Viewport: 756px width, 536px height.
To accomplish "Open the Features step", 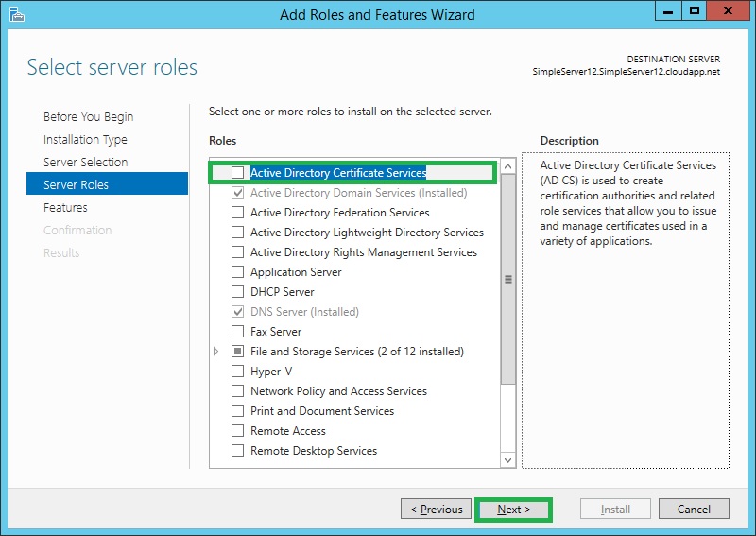I will [65, 208].
